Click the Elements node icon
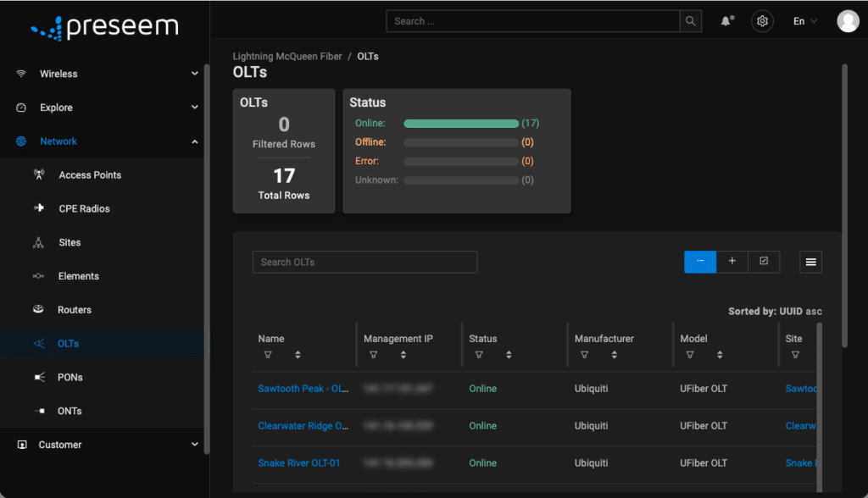 (x=39, y=276)
